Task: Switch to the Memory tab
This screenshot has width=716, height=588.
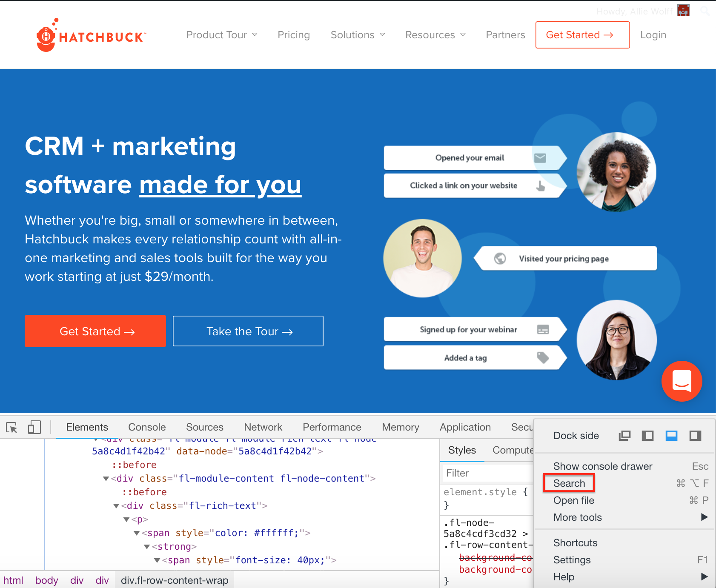Action: (x=401, y=427)
